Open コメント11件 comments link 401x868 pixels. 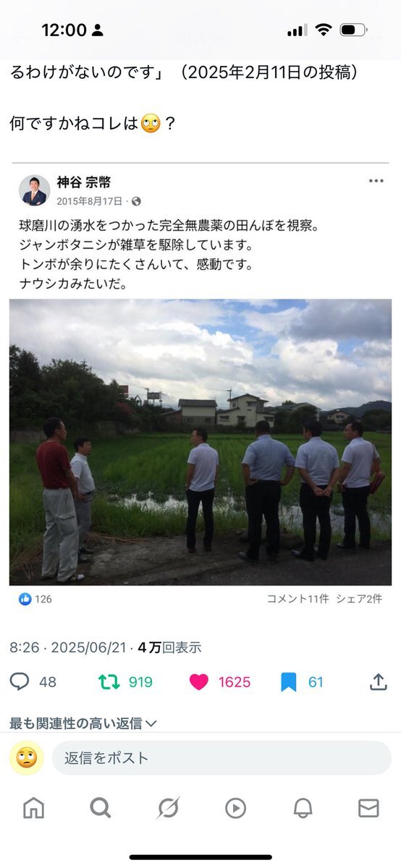(x=297, y=599)
